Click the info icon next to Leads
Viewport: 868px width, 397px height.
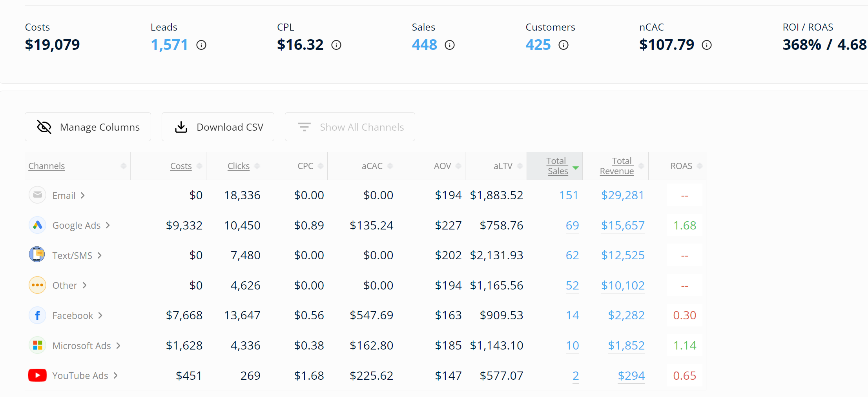tap(201, 45)
